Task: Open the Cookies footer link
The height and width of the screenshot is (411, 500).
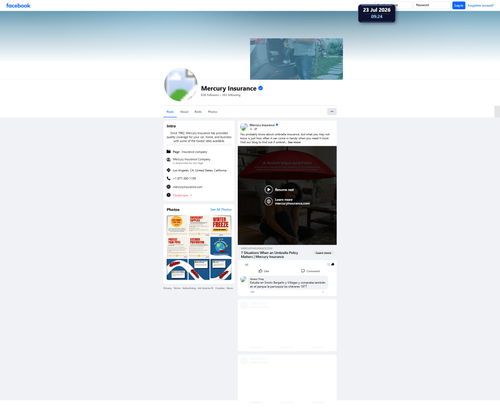Action: 220,288
